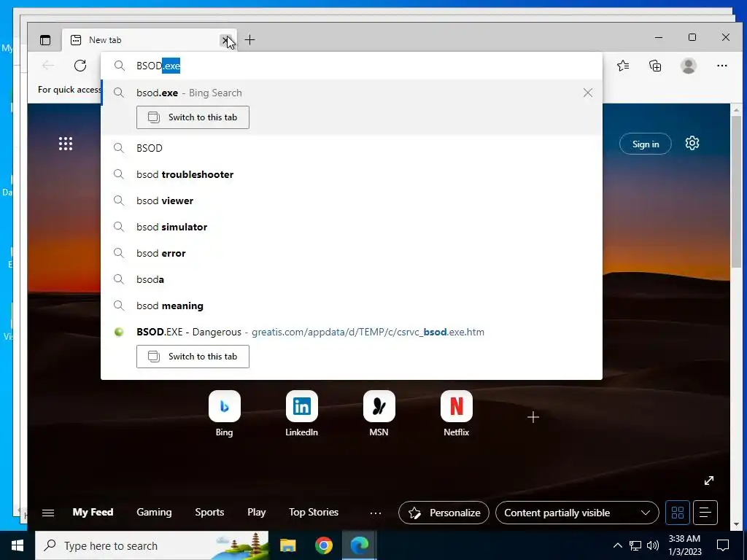747x560 pixels.
Task: Select the My Feed tab
Action: pos(93,513)
